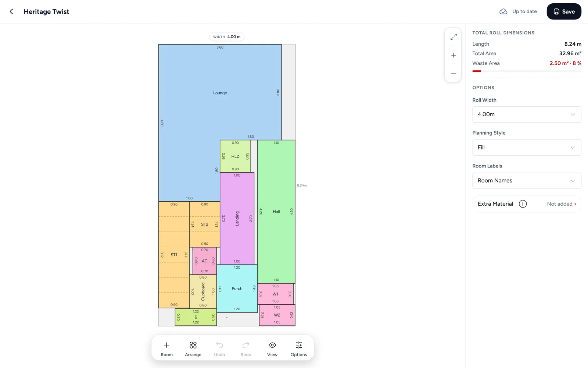The height and width of the screenshot is (368, 588).
Task: Select the pink AC piece
Action: pos(205,261)
